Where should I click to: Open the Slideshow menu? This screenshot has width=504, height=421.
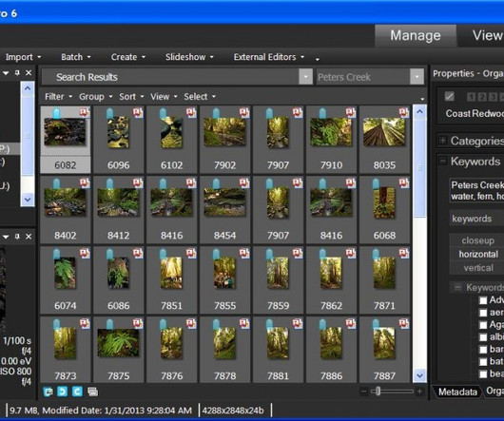pyautogui.click(x=189, y=57)
